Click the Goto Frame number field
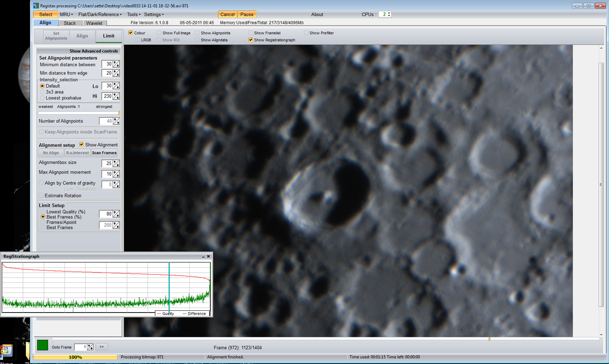Screen dimensions: 609x364 click(81, 347)
